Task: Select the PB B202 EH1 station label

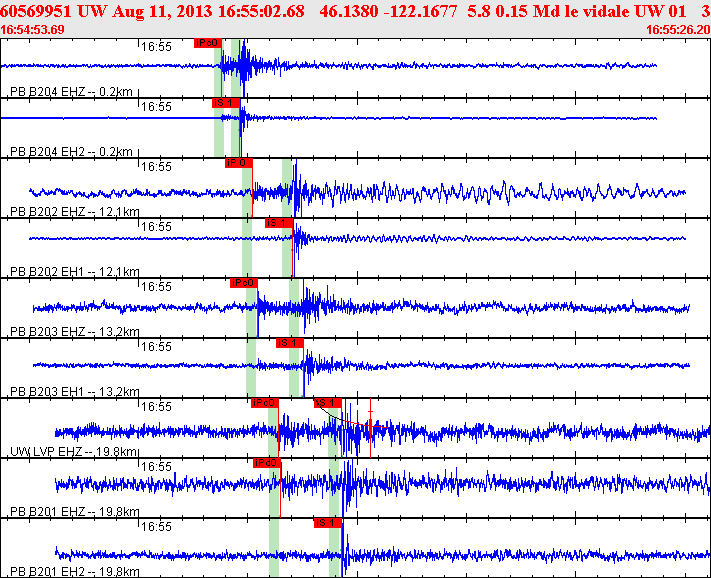Action: [x=74, y=272]
